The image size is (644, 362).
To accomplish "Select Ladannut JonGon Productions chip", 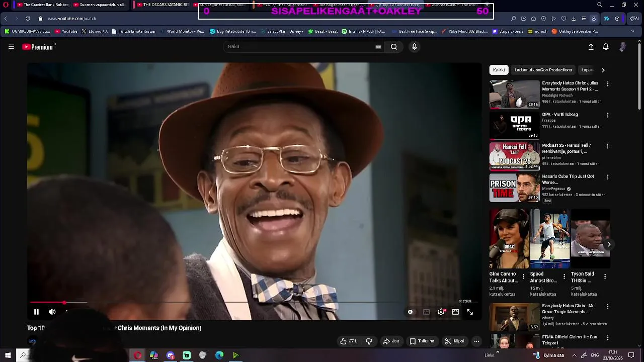I will pos(543,70).
